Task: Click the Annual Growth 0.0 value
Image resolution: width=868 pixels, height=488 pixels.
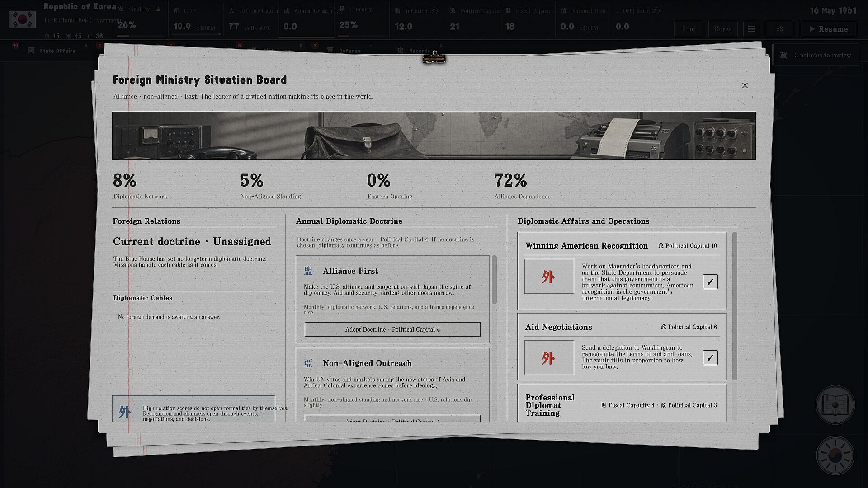Action: [x=290, y=27]
